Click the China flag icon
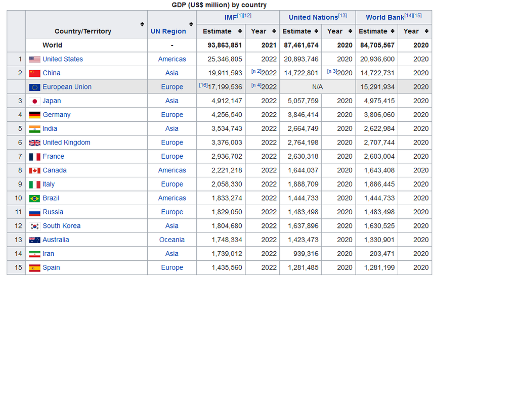The width and height of the screenshot is (518, 420). 35,73
